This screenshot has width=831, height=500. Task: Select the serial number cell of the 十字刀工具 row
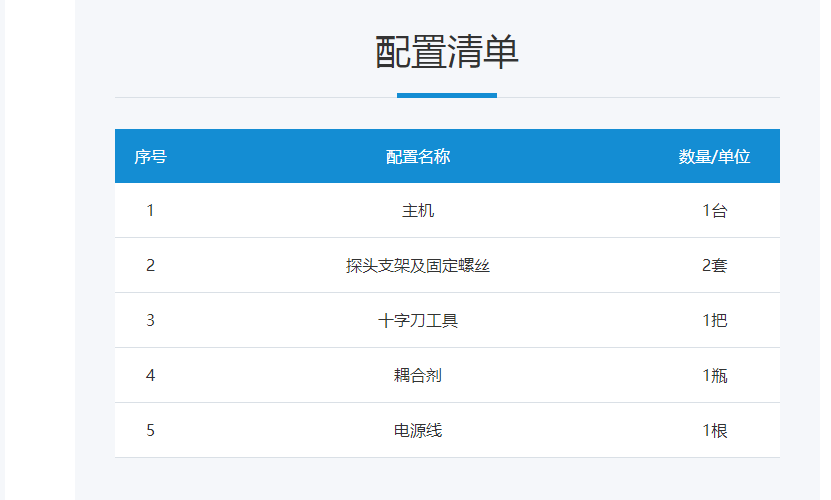click(151, 320)
